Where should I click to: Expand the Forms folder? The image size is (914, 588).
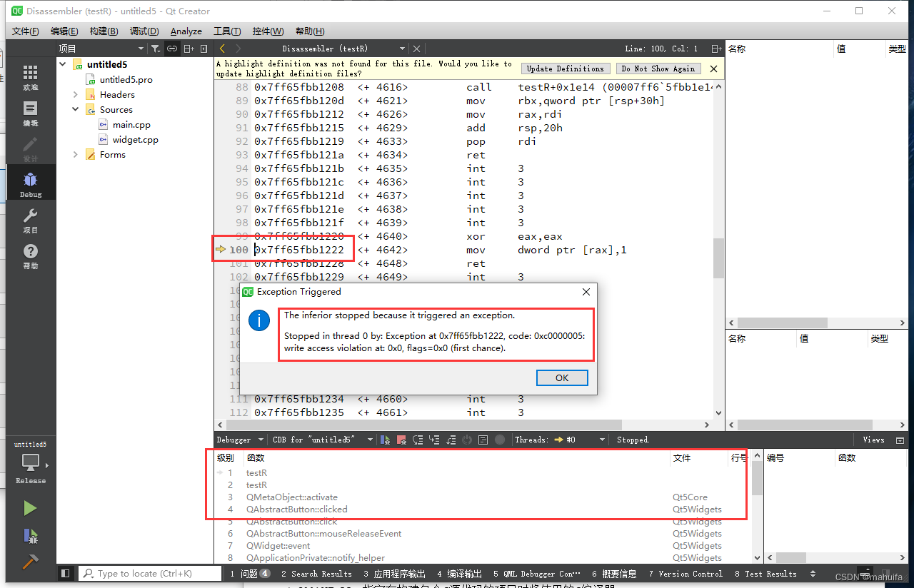(x=76, y=154)
